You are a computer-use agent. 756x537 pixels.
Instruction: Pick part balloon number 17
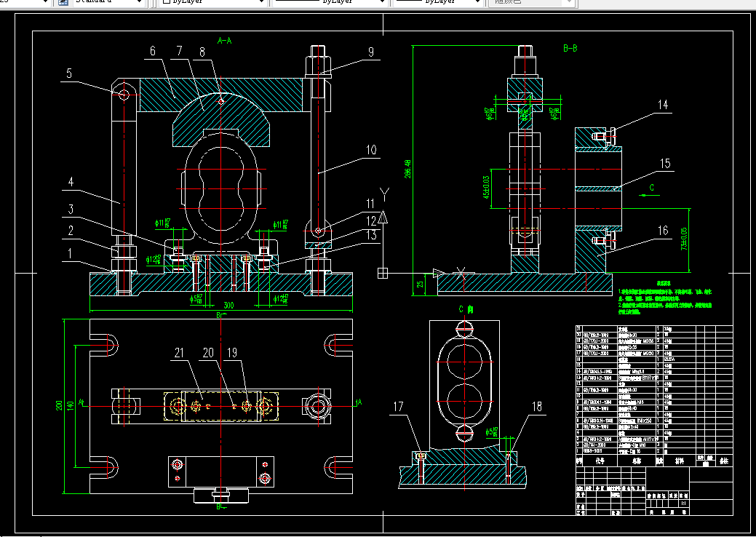[x=398, y=406]
